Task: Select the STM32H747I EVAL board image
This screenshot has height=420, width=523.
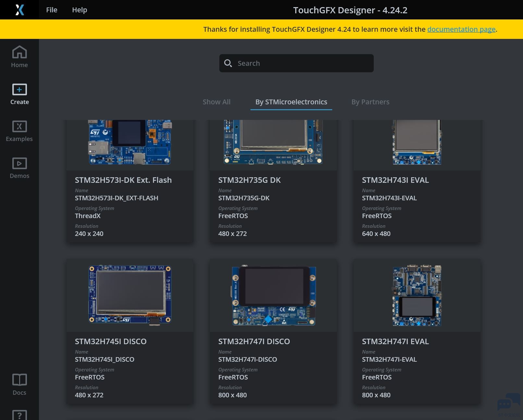Action: point(417,296)
